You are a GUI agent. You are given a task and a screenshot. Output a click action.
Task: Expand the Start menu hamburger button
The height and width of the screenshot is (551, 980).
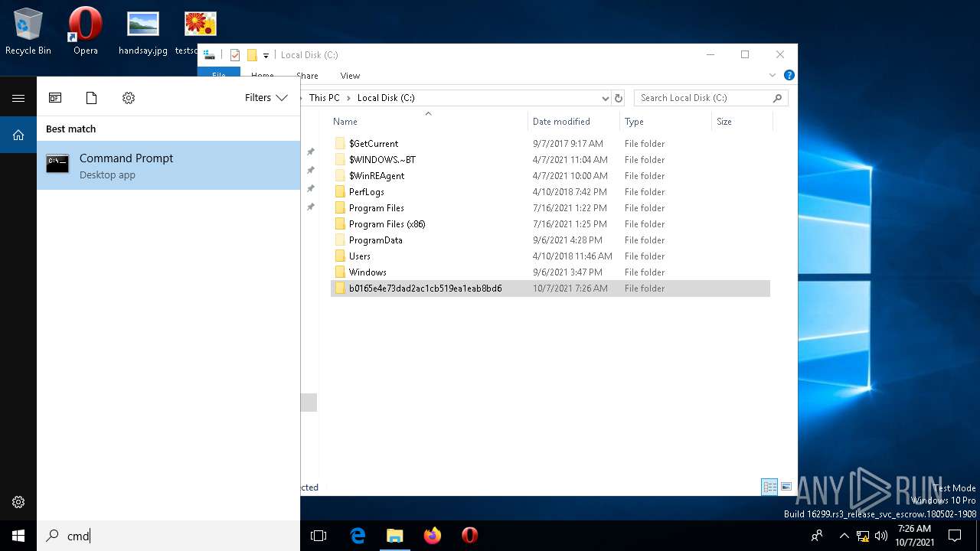18,98
